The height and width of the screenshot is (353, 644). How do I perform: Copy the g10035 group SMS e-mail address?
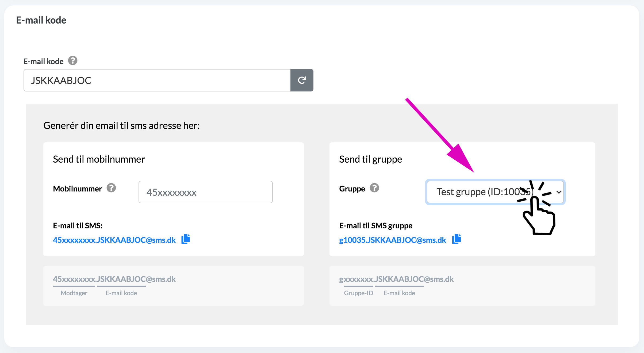click(x=457, y=239)
